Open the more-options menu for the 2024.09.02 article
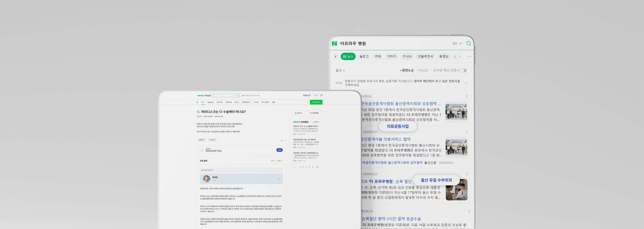The width and height of the screenshot is (644, 229). 467,96
